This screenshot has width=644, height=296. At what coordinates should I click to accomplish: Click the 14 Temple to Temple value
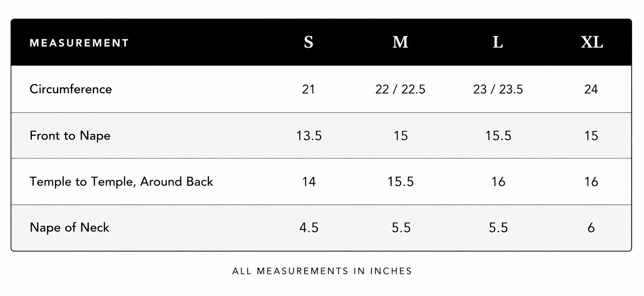click(309, 182)
